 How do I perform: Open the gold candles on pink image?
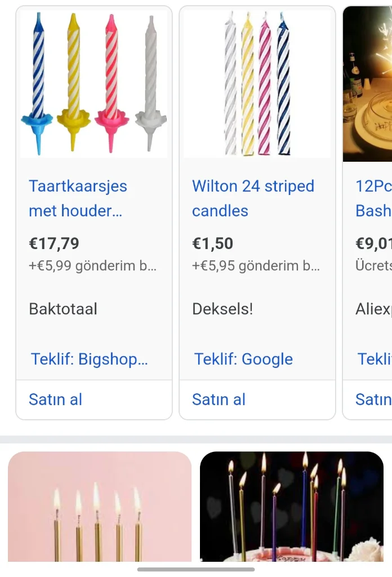(x=100, y=506)
